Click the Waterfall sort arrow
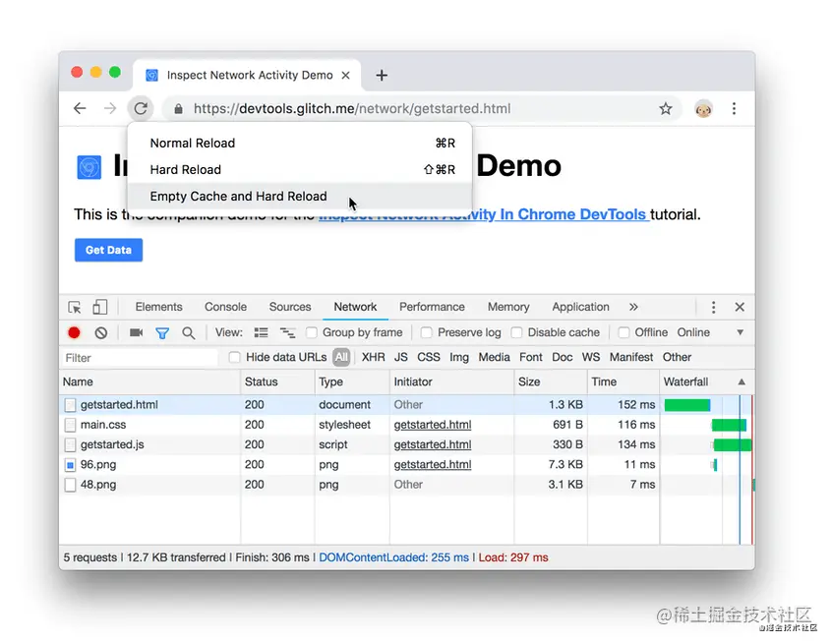This screenshot has height=644, width=831. 742,381
